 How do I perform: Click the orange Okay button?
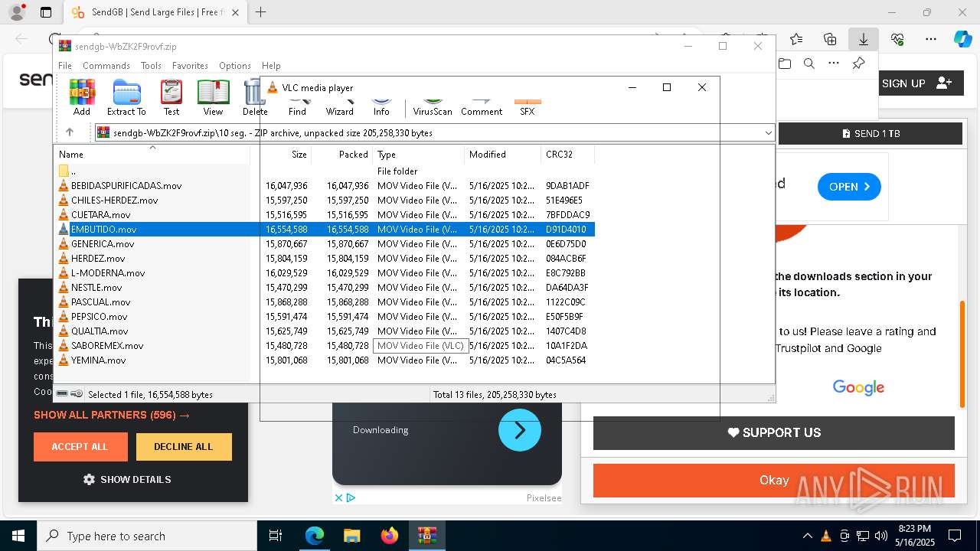click(x=773, y=481)
